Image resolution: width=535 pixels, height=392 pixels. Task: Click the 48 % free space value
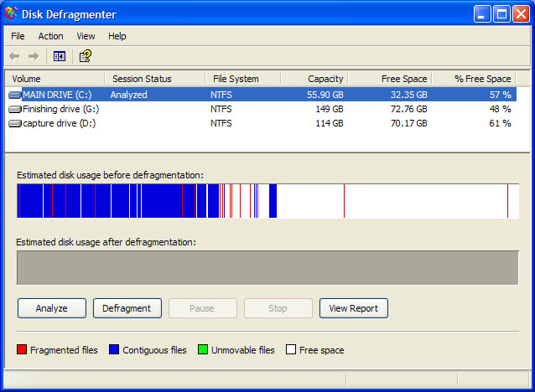500,109
